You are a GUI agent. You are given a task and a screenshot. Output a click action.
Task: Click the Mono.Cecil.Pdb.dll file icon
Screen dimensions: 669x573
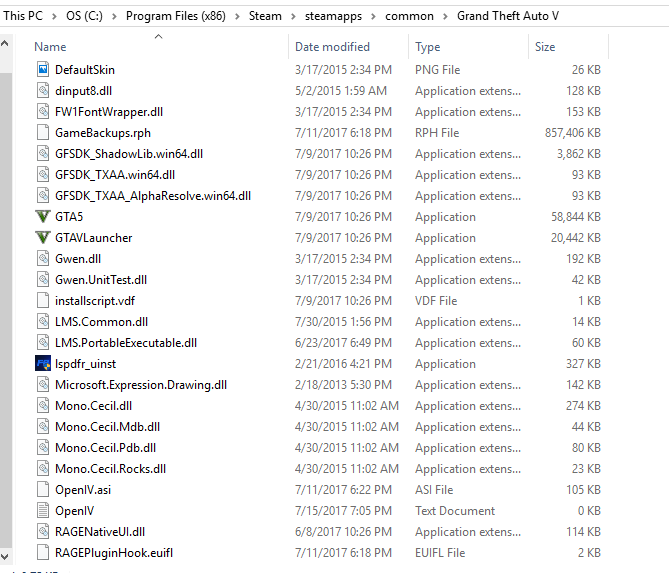point(43,447)
